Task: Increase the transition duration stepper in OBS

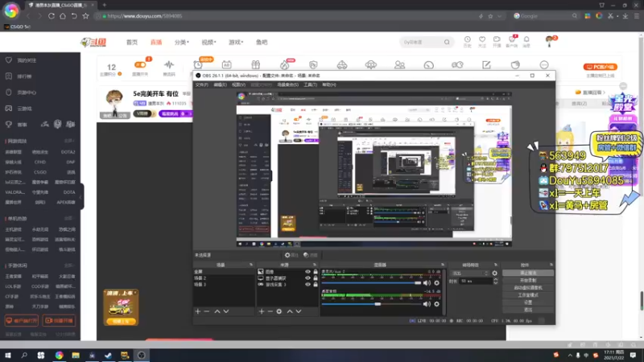Action: point(495,279)
